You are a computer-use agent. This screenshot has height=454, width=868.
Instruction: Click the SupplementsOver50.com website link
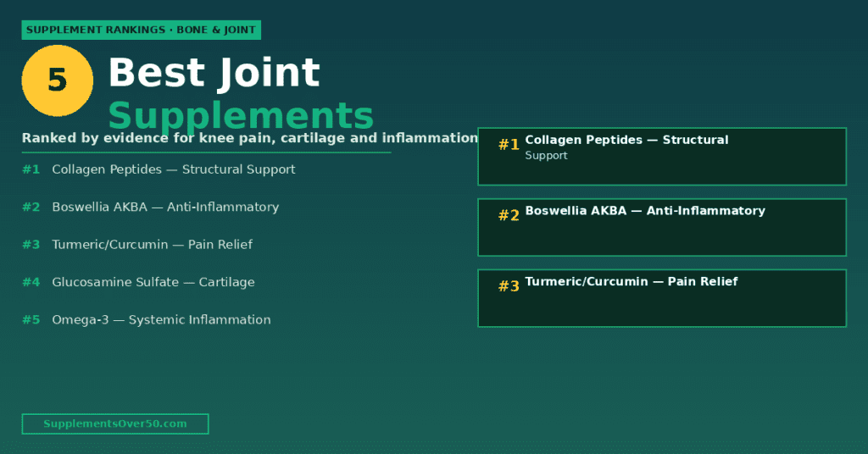[x=115, y=424]
